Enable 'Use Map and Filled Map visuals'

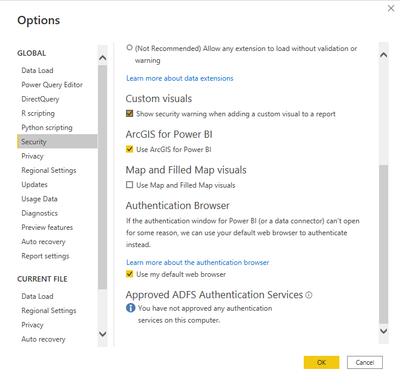coord(130,185)
